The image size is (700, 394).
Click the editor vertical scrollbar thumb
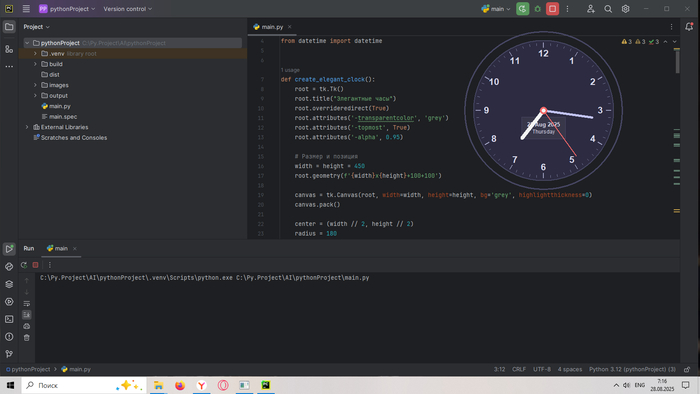[x=677, y=61]
